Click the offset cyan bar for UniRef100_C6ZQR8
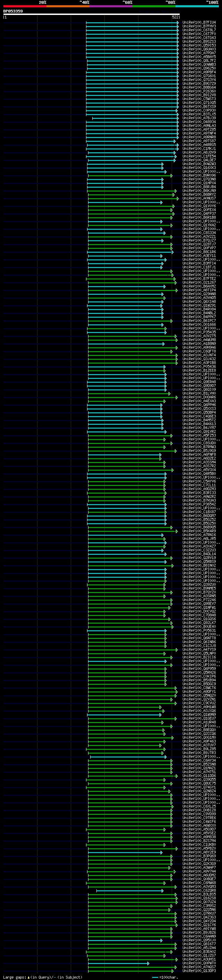Viewport: 222px width, 980px height. (x=130, y=891)
